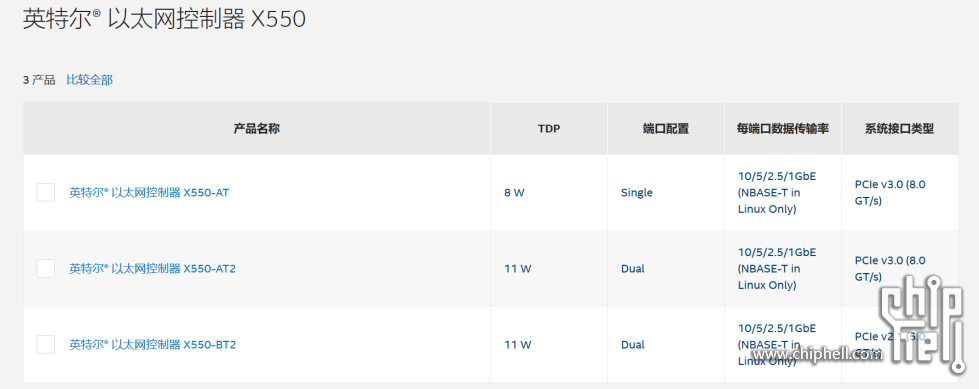The image size is (979, 389).
Task: Click the 比较全部 compare-all link
Action: tap(89, 79)
